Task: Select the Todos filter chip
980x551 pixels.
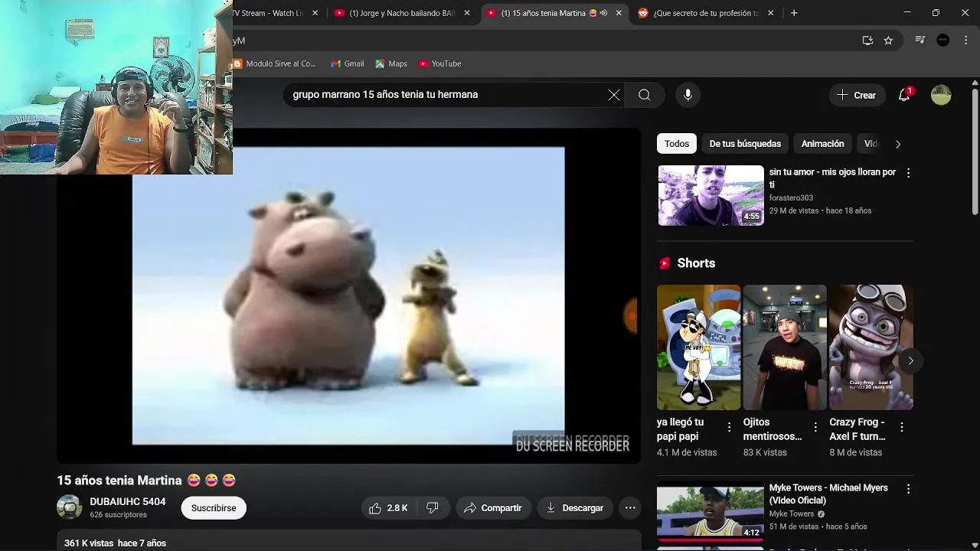Action: pos(677,144)
